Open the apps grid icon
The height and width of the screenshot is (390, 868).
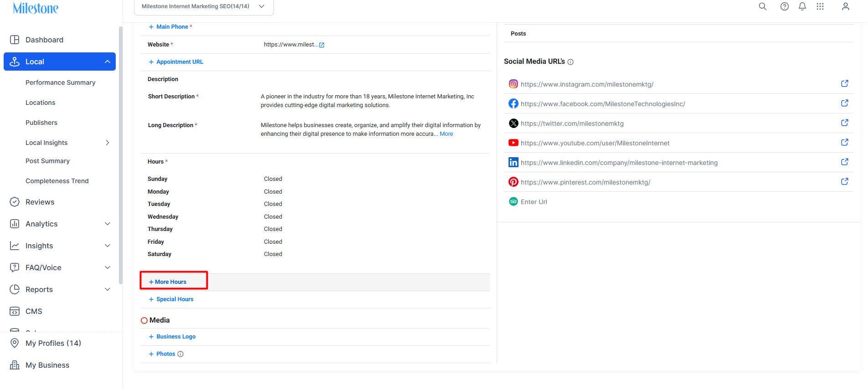[x=820, y=6]
